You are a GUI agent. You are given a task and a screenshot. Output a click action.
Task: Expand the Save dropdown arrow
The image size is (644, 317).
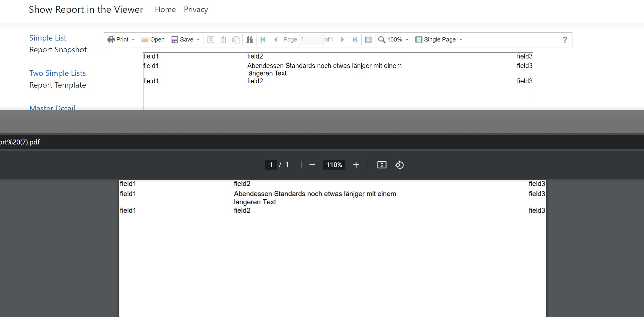tap(198, 40)
